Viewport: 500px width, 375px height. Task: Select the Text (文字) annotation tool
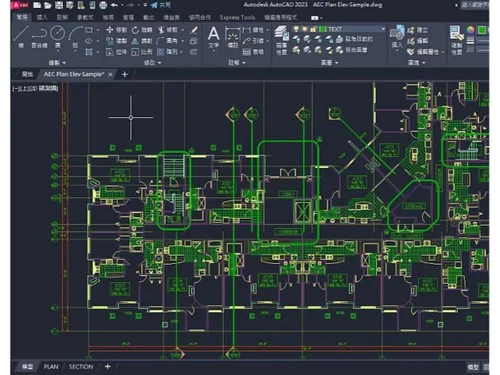(x=213, y=37)
